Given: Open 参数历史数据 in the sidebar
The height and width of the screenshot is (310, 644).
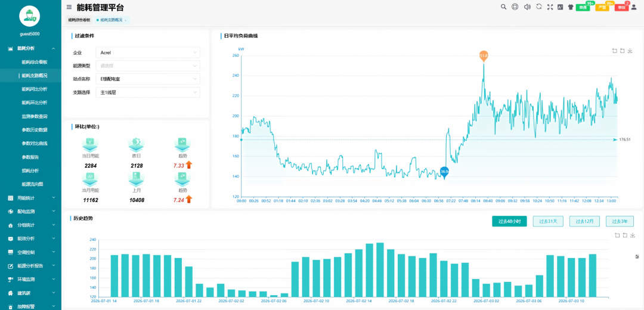Looking at the screenshot, I should pyautogui.click(x=35, y=130).
